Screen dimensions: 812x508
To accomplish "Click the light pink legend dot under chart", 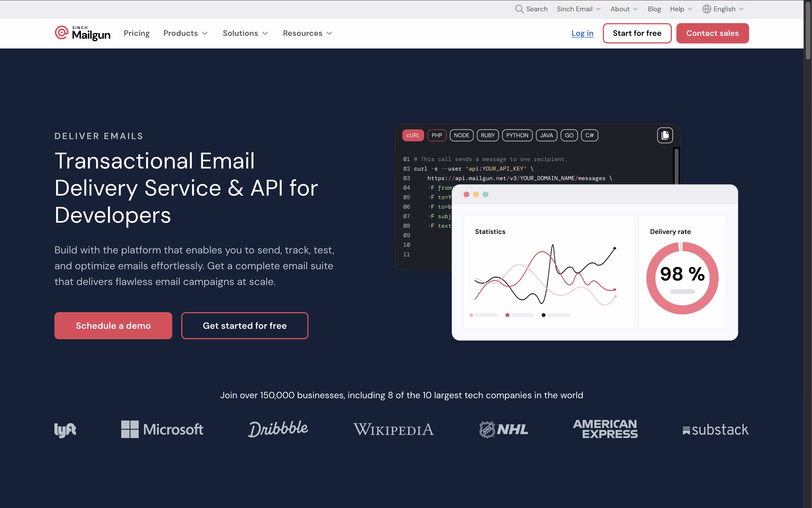I will tap(471, 315).
